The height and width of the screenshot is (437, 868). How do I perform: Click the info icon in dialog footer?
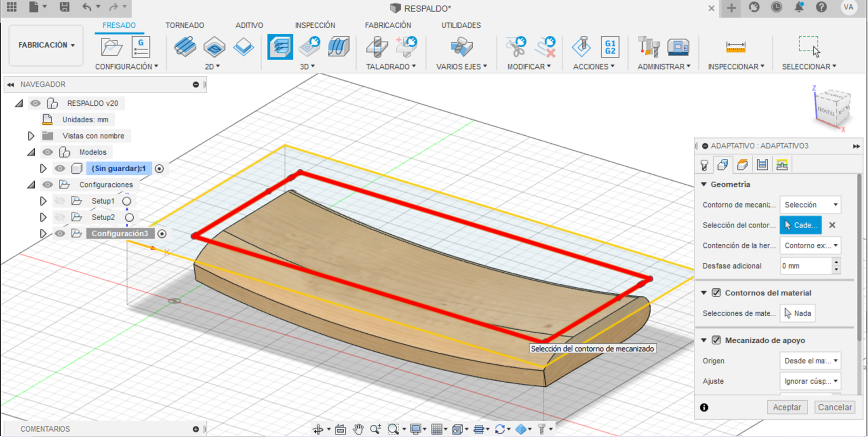point(704,408)
